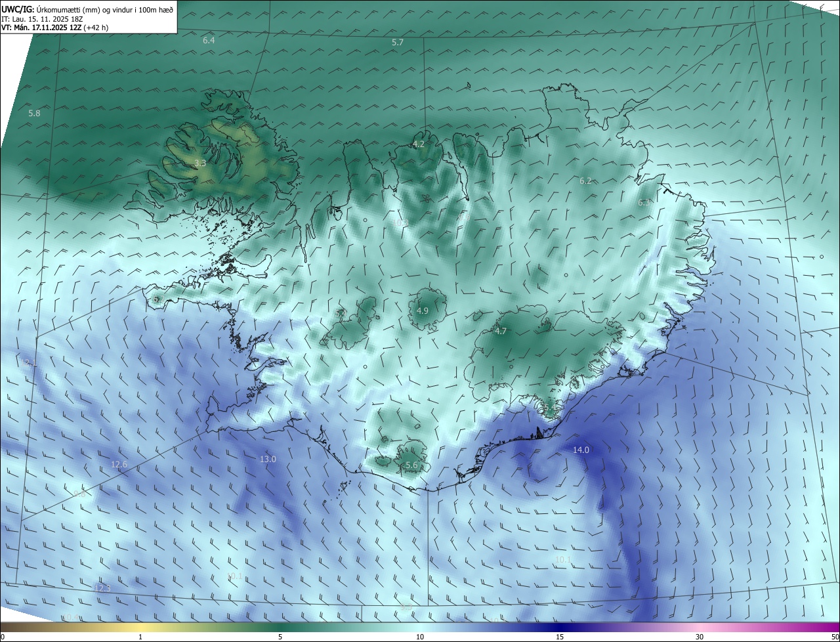Click the legend tick label 15
The width and height of the screenshot is (840, 642).
click(560, 637)
